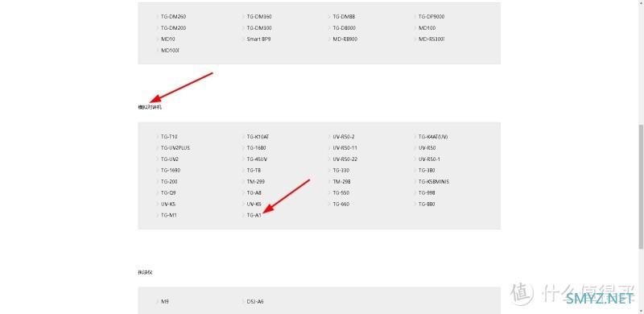Select the TG-DP9000 model link
The height and width of the screenshot is (314, 644).
point(431,17)
